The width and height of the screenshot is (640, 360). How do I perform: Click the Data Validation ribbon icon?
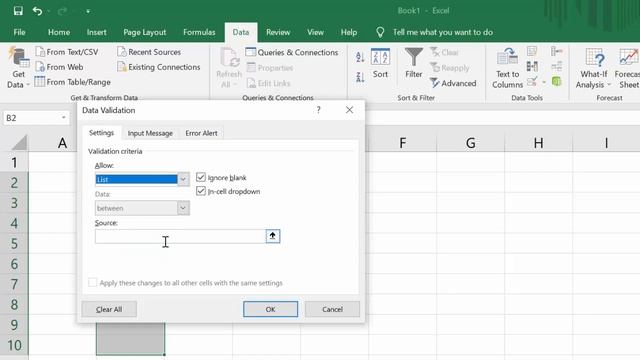pos(532,82)
